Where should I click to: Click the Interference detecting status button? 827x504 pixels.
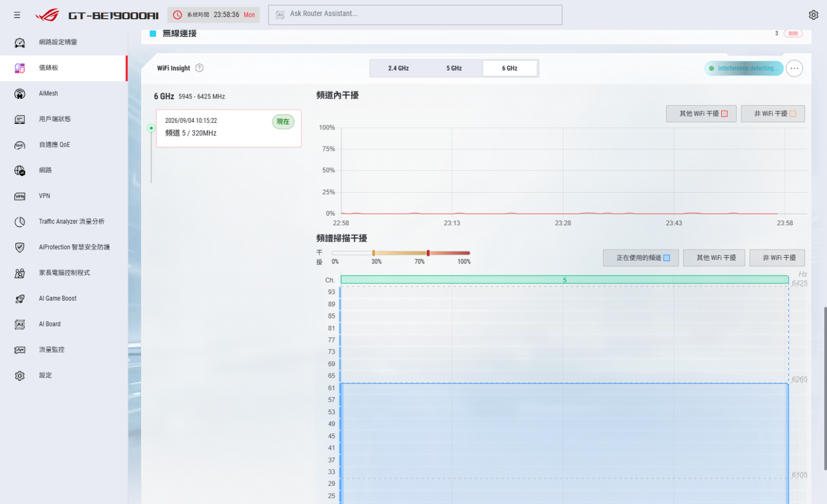pos(744,68)
